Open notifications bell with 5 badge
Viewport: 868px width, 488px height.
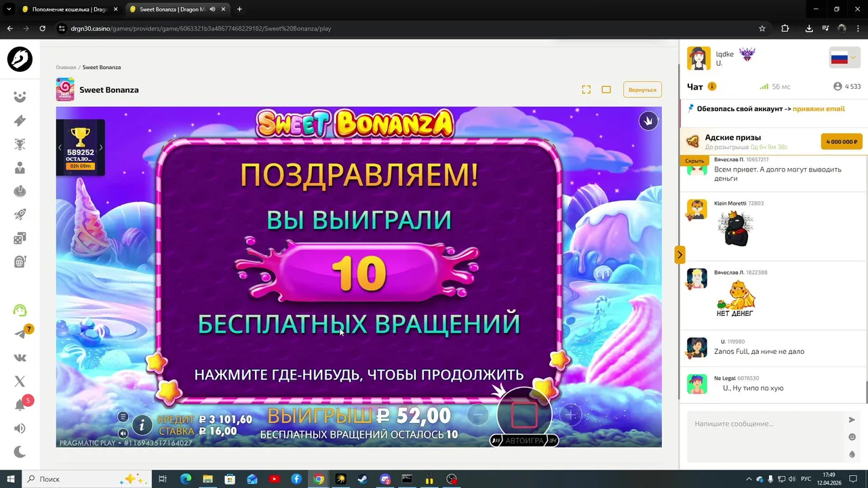pos(20,405)
